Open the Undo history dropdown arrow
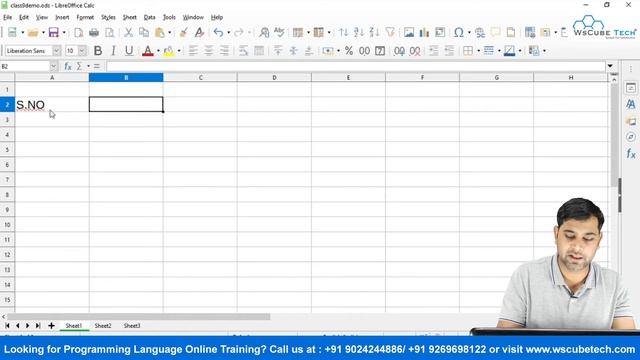 228,33
